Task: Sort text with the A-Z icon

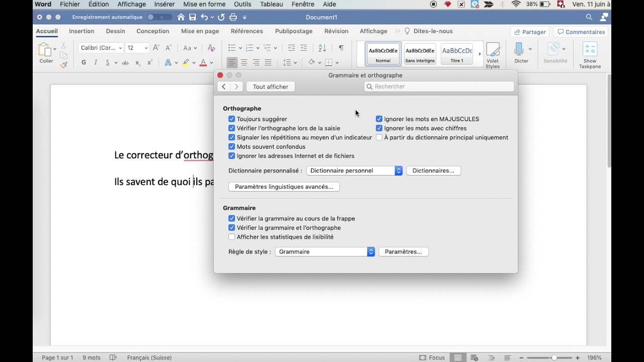Action: [x=323, y=48]
